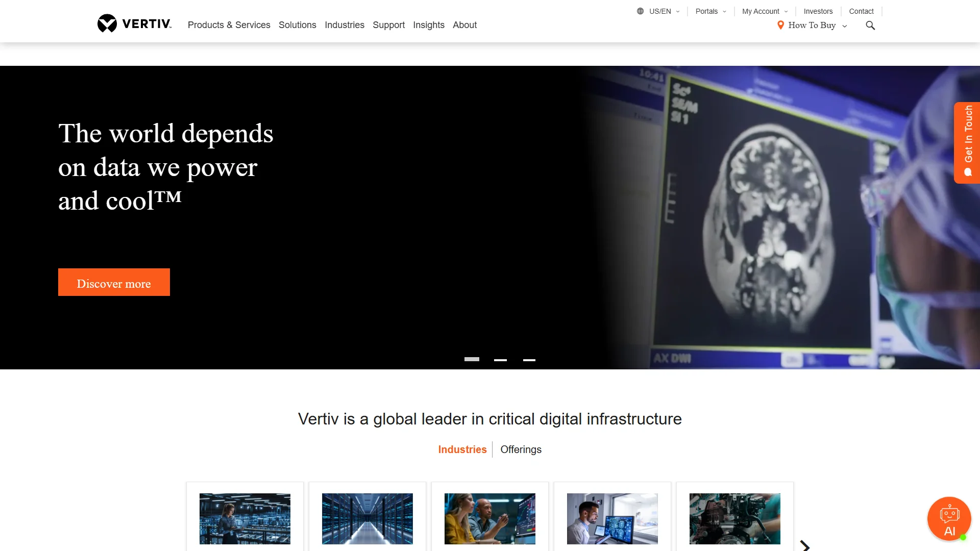Click the hero headline about data
This screenshot has width=980, height=551.
coord(166,167)
